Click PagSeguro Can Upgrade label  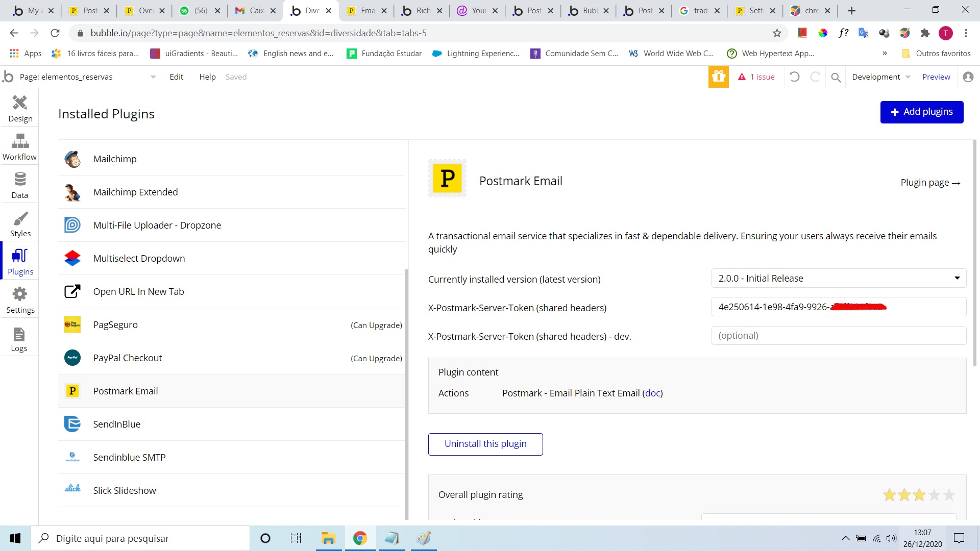(376, 325)
